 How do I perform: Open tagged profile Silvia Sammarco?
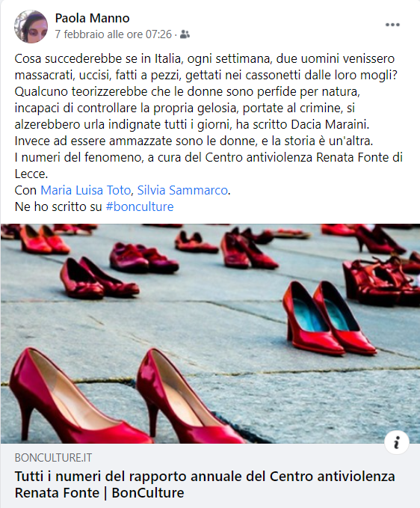(182, 190)
